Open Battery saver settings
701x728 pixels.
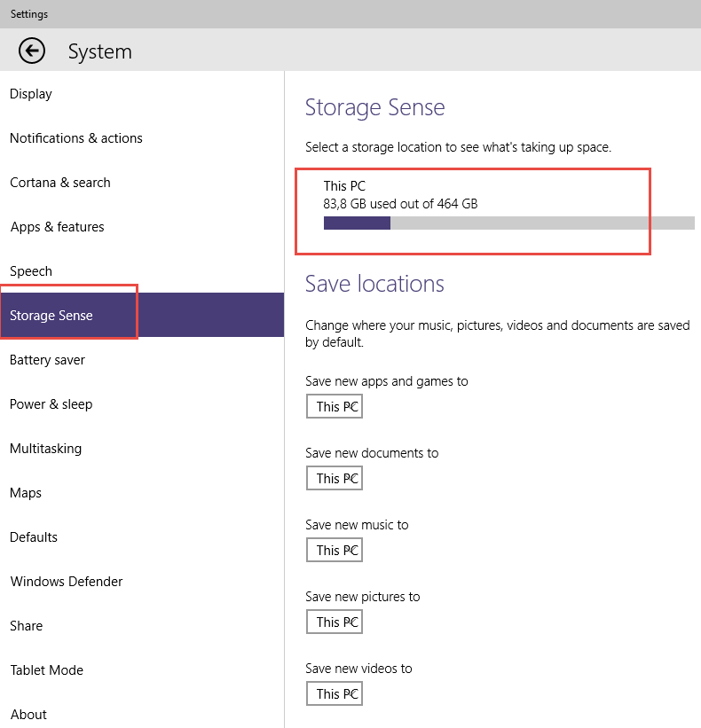[x=48, y=360]
